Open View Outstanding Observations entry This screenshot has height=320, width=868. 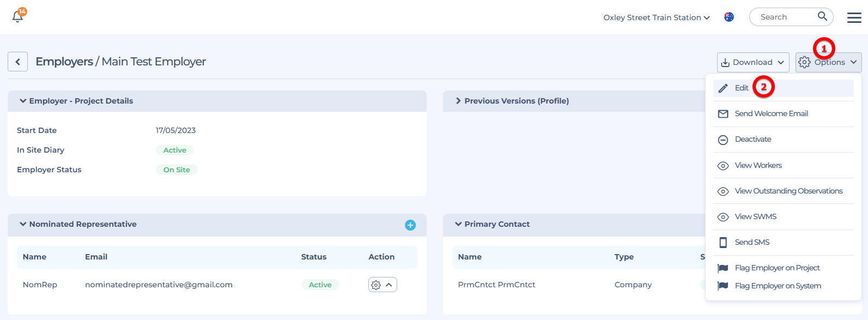coord(788,191)
